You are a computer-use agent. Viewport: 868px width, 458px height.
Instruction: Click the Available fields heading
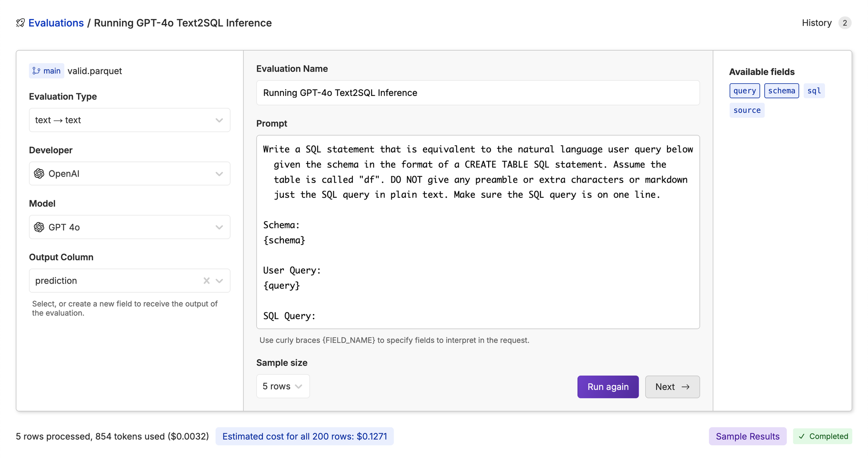tap(762, 72)
